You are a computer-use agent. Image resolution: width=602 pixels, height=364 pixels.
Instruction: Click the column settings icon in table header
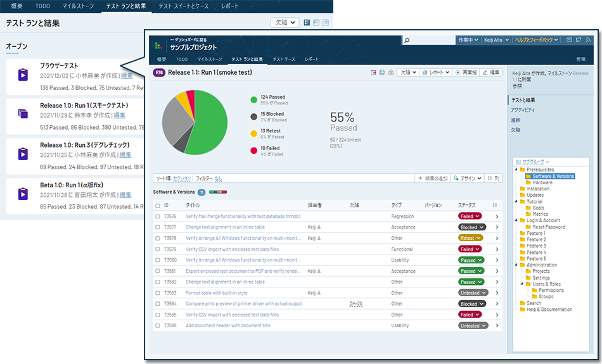click(495, 205)
